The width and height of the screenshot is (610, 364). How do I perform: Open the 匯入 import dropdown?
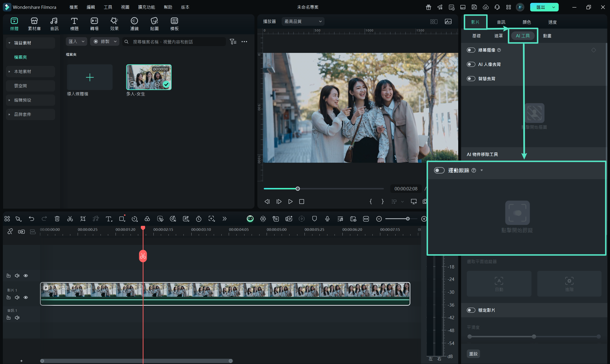pyautogui.click(x=76, y=41)
